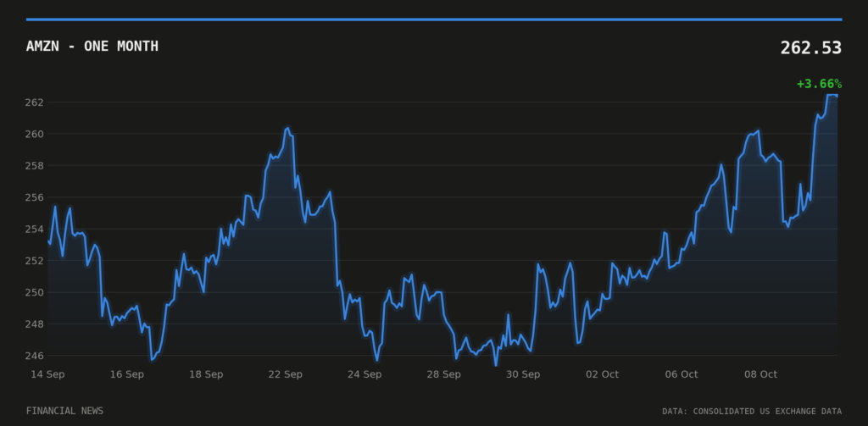Click the 28 Sep date label
This screenshot has width=868, height=426.
443,374
